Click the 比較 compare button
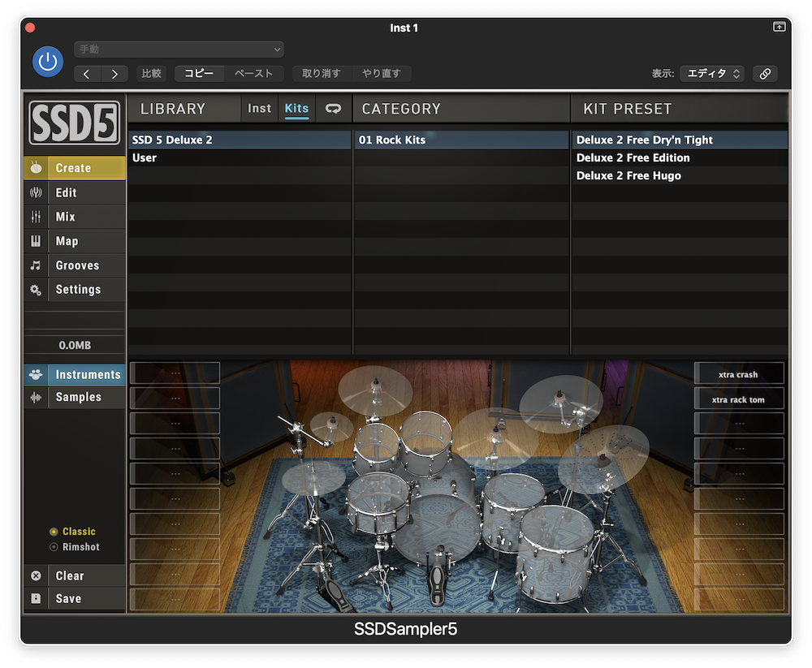812x668 pixels. [151, 74]
